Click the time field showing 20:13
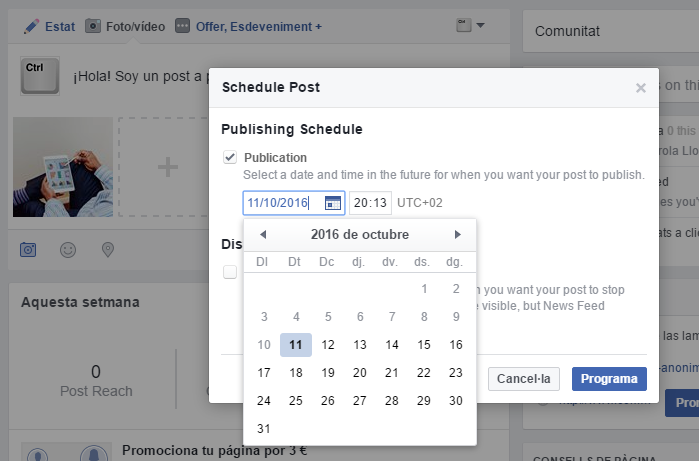This screenshot has height=461, width=699. [x=370, y=203]
